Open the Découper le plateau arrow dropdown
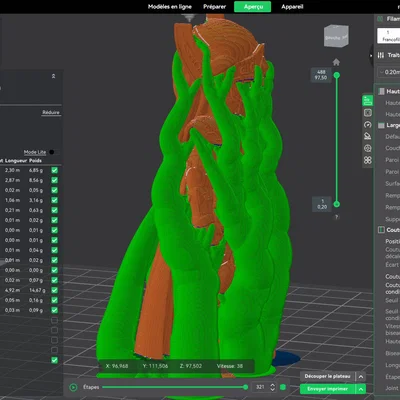400x400 pixels. pyautogui.click(x=361, y=377)
